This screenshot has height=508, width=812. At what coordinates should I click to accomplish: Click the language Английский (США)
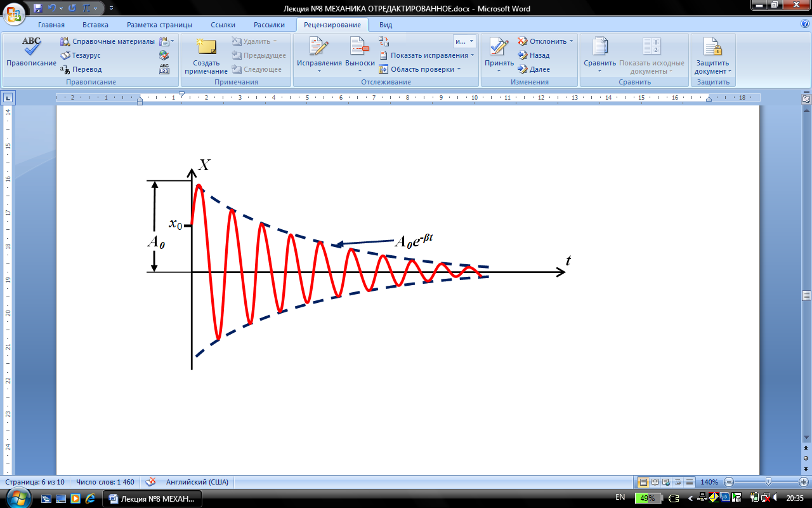(197, 482)
